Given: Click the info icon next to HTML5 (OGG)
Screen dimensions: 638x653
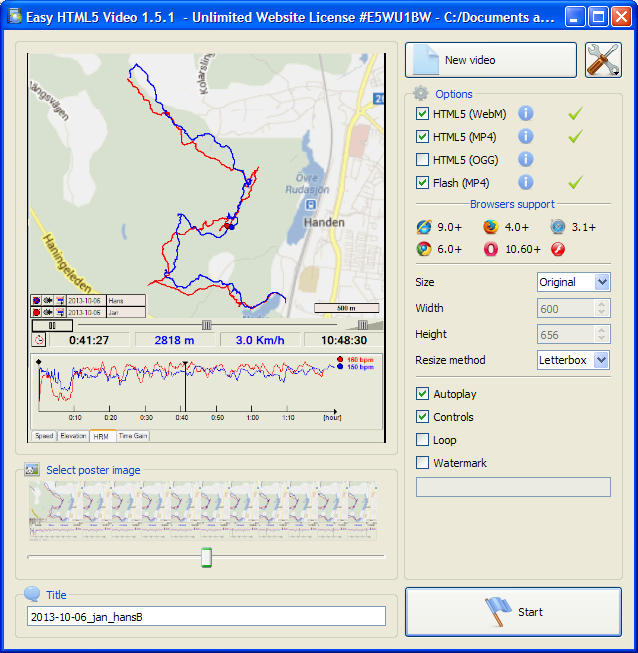Looking at the screenshot, I should point(526,159).
